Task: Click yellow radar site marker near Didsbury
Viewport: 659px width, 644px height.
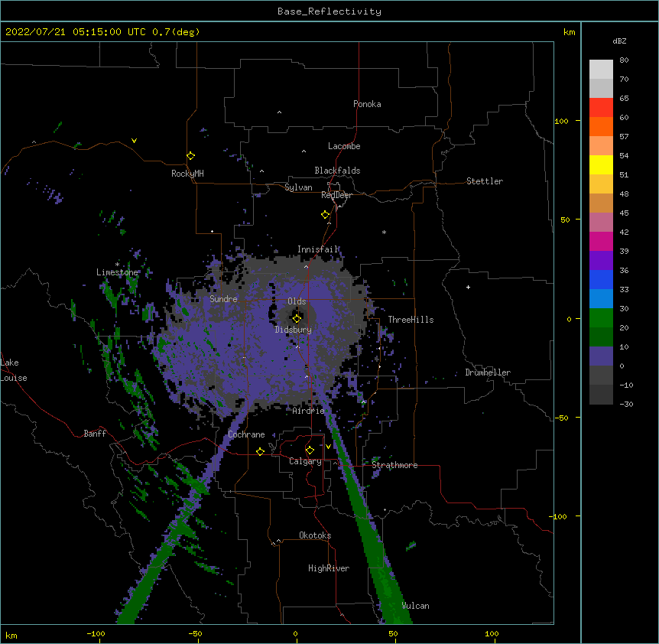Action: [x=297, y=318]
